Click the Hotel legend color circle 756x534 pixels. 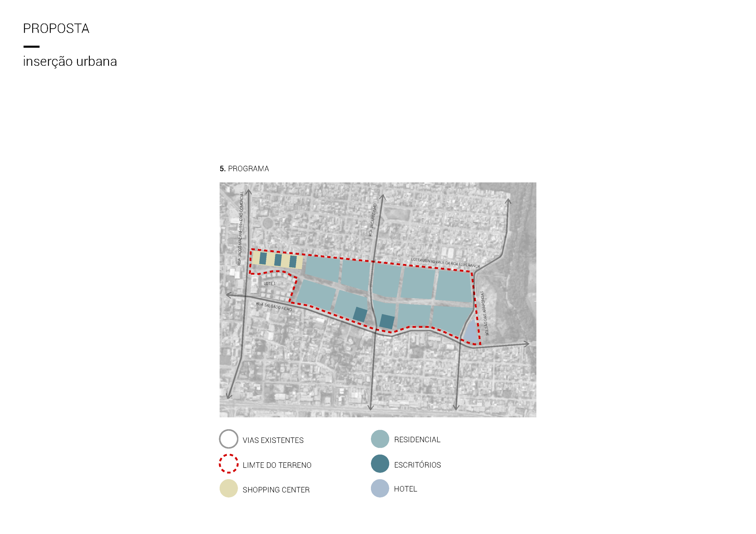click(380, 489)
